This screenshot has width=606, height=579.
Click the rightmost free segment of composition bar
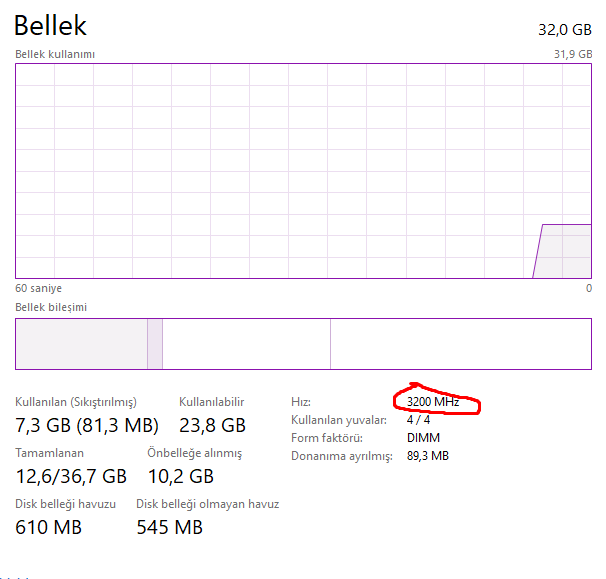(460, 344)
